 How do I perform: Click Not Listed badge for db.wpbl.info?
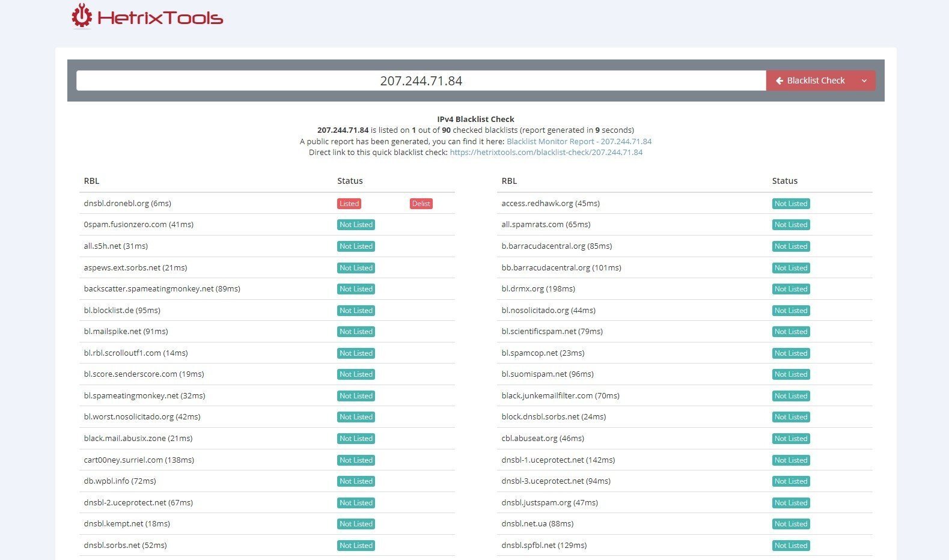[356, 481]
